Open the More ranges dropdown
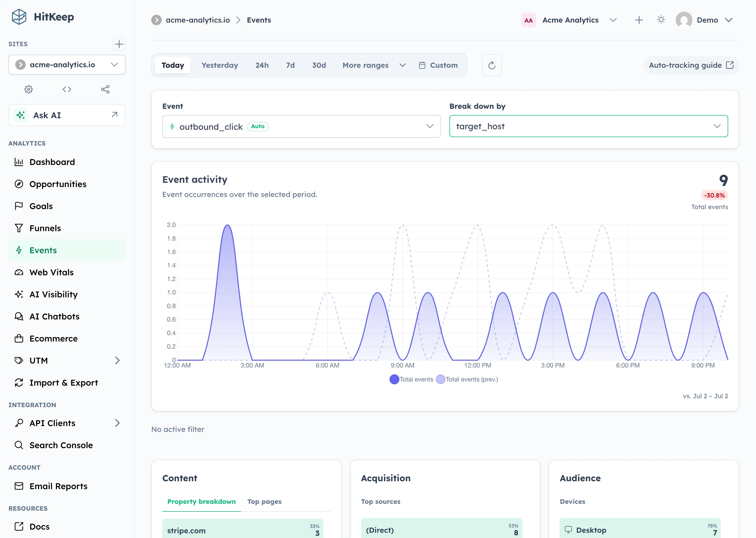Image resolution: width=756 pixels, height=538 pixels. pos(374,65)
